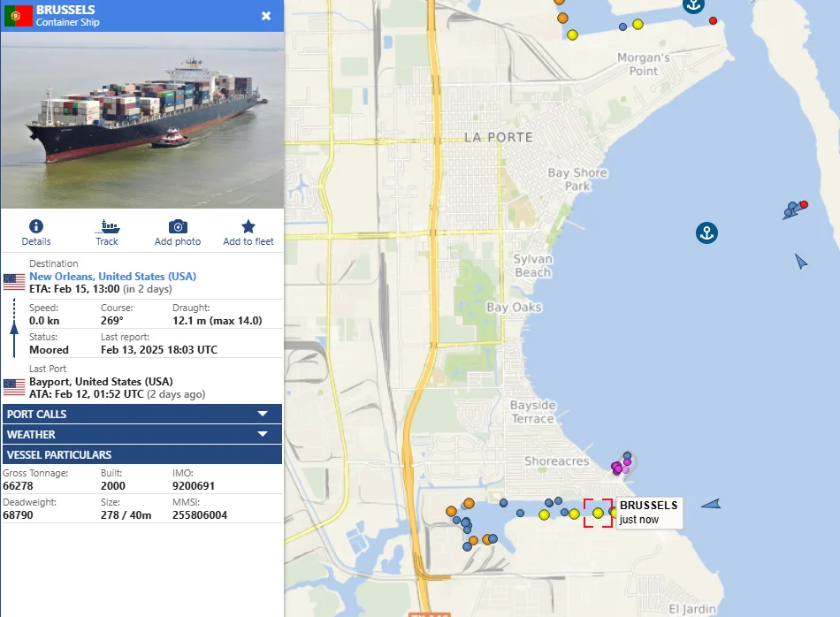Image resolution: width=840 pixels, height=617 pixels.
Task: Click the red vessel marker near Morgan's Point
Action: click(x=713, y=21)
